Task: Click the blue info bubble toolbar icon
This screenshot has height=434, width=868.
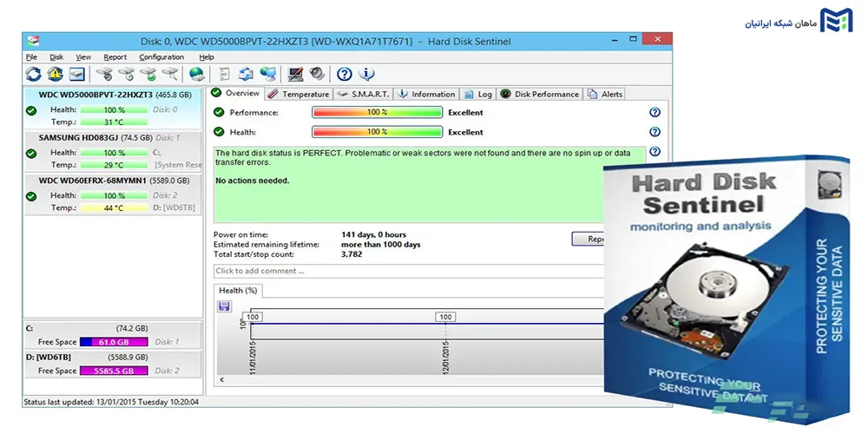Action: pos(366,74)
